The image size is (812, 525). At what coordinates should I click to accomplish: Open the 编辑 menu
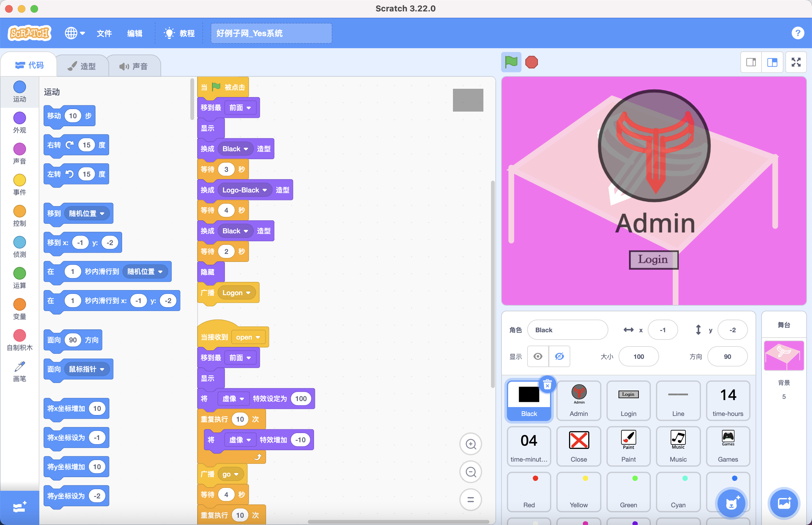134,33
